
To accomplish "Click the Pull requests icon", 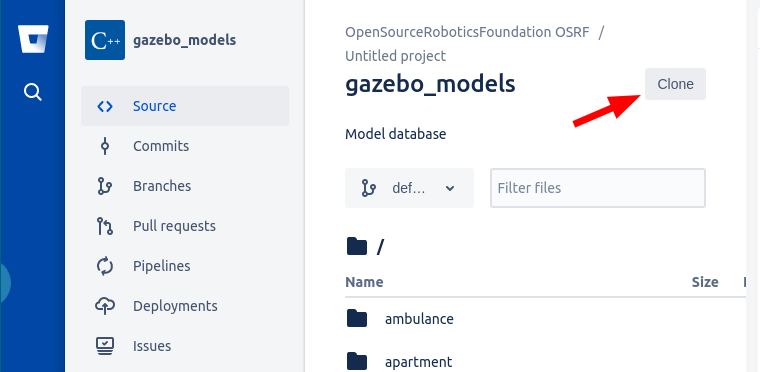I will coord(105,226).
